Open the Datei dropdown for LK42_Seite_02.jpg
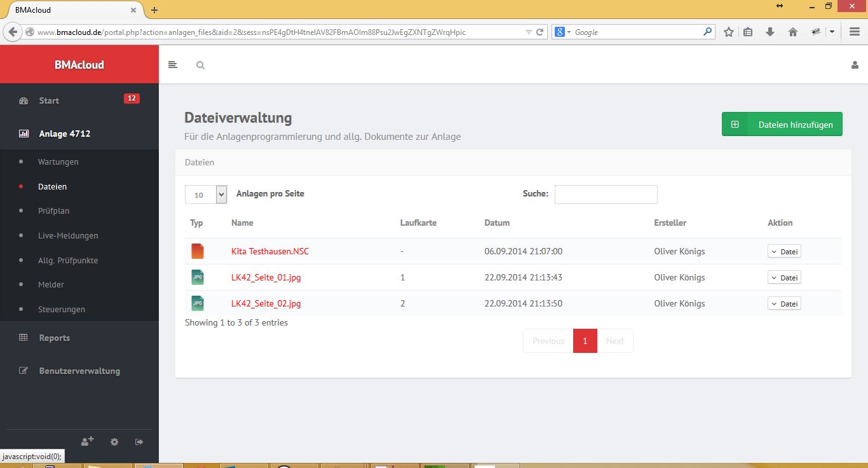 click(x=784, y=303)
